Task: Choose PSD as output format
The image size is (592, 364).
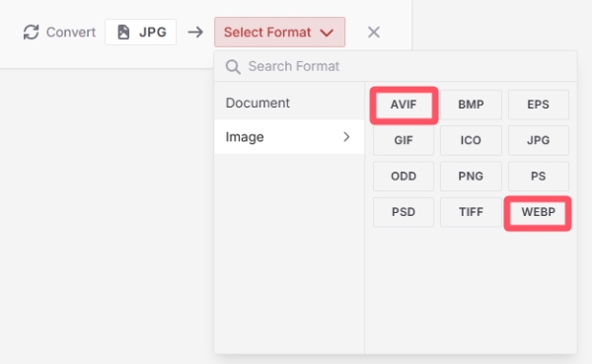Action: [404, 212]
